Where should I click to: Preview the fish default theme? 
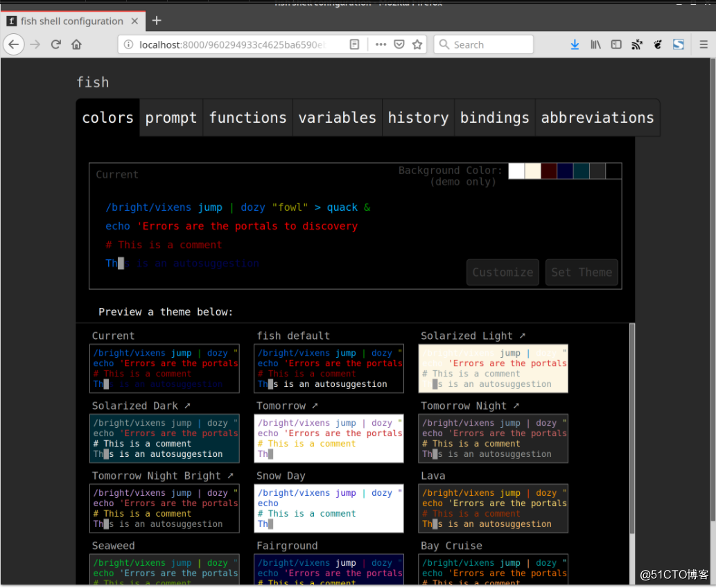tap(329, 369)
